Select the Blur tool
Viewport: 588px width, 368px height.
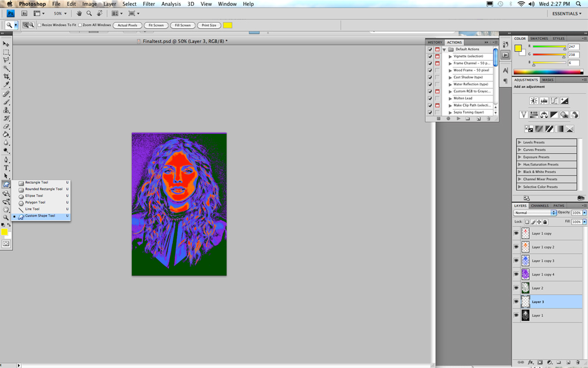click(6, 142)
